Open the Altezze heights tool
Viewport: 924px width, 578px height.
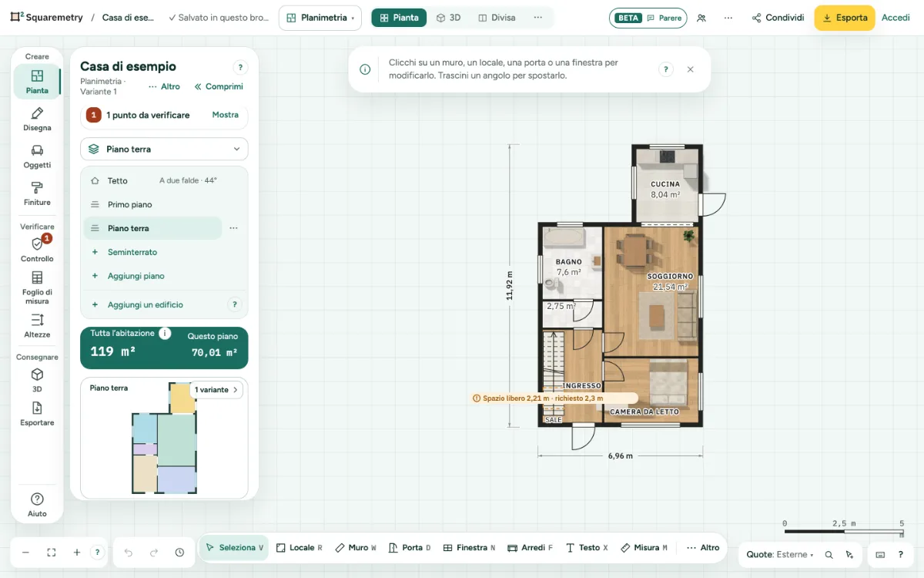pos(37,325)
